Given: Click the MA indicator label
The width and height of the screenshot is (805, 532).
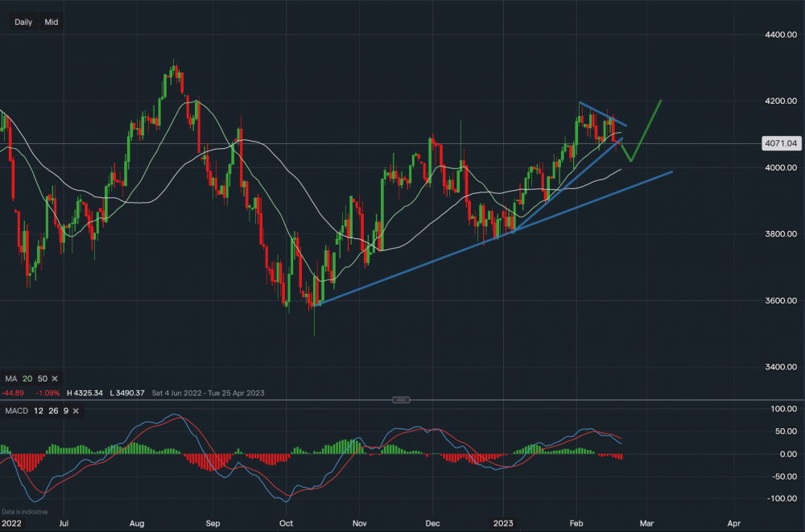Looking at the screenshot, I should [10, 378].
